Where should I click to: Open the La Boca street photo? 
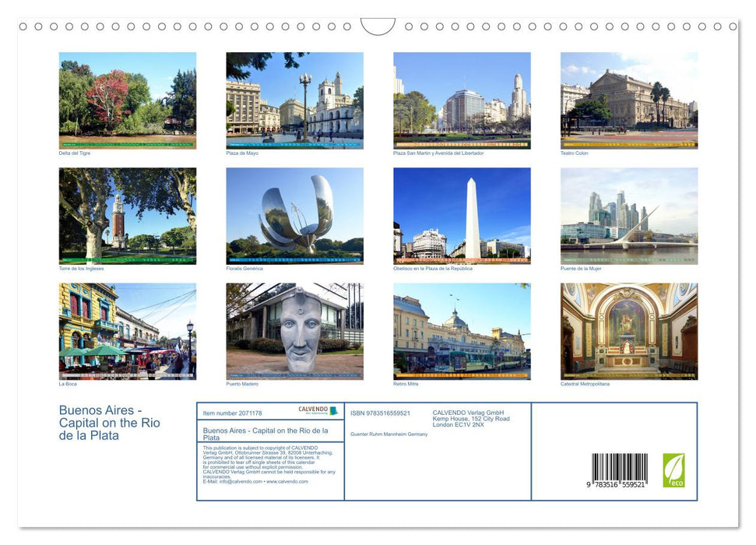[x=128, y=329]
